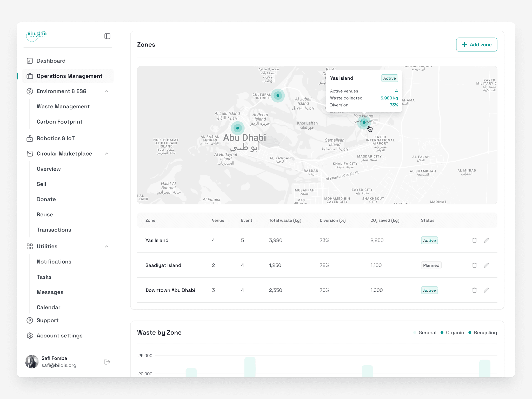Click the Downtown Abu Dhabi map marker
The image size is (532, 399).
coord(237,128)
